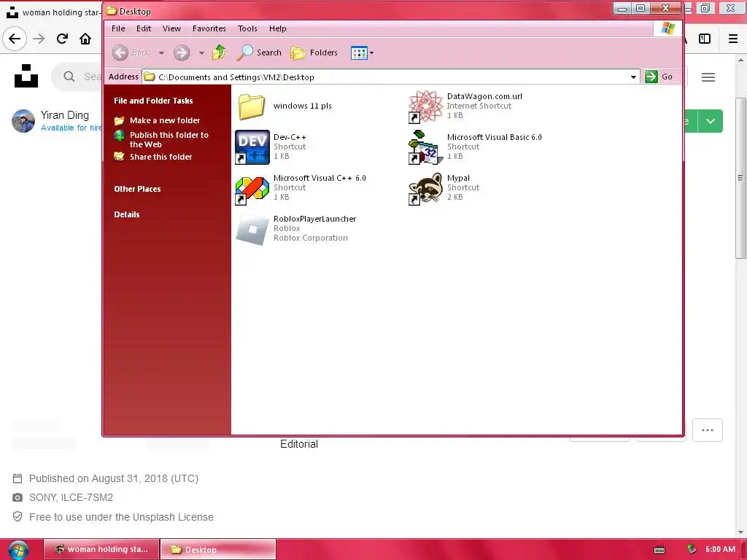Viewport: 747px width, 560px height.
Task: Open the Help menu
Action: click(x=278, y=28)
